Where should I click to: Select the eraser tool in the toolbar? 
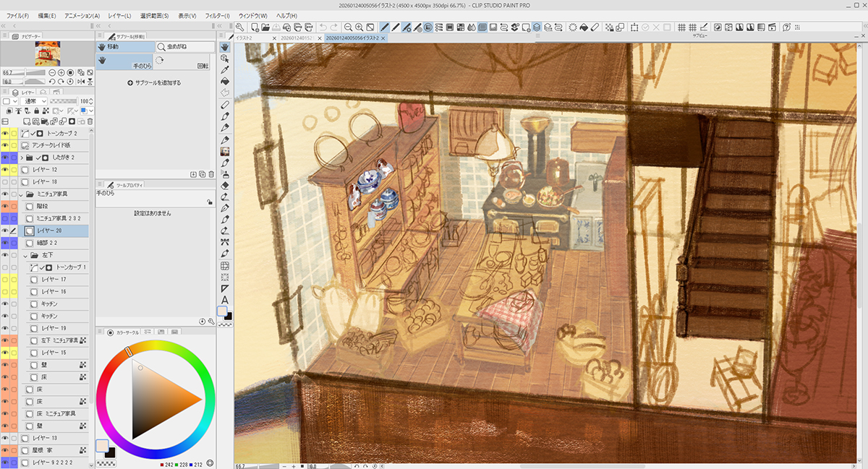tap(225, 185)
